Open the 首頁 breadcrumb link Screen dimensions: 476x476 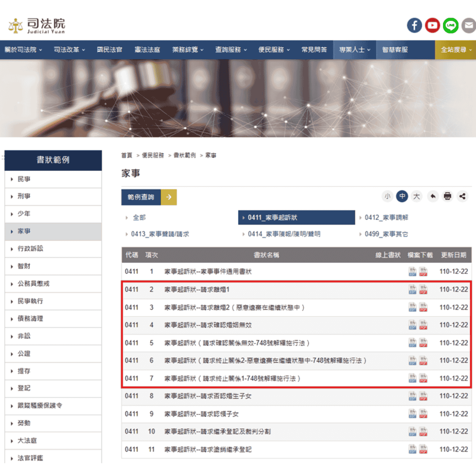(x=126, y=155)
